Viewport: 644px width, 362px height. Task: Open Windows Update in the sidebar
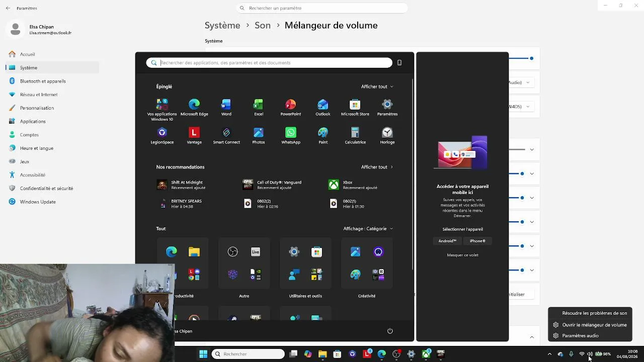click(x=52, y=202)
